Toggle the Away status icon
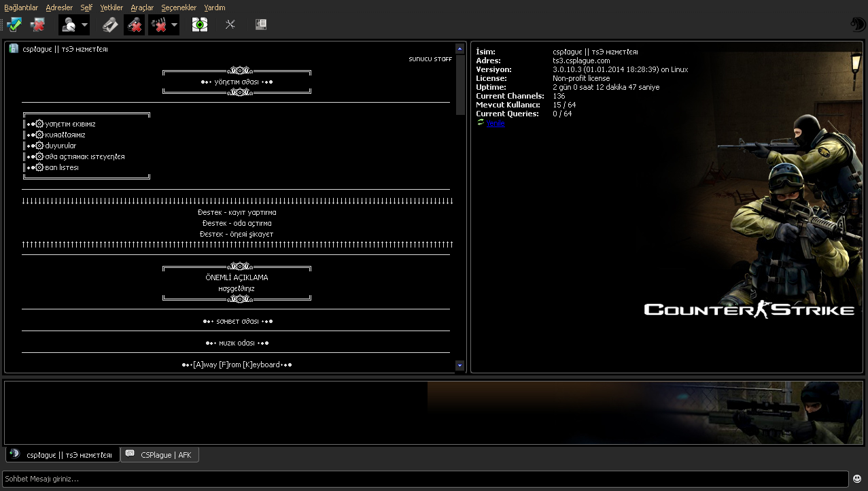868x491 pixels. pos(69,25)
